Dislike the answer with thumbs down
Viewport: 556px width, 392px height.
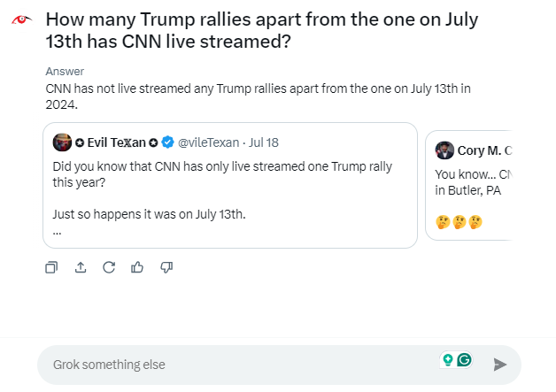point(166,266)
